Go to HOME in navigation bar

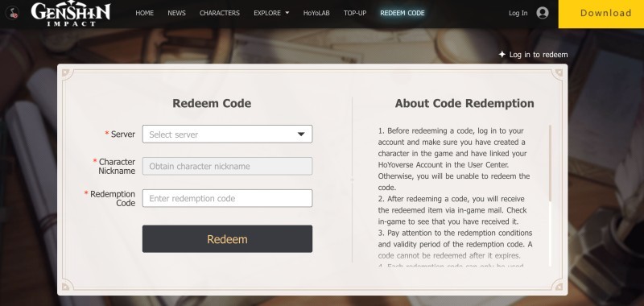145,13
